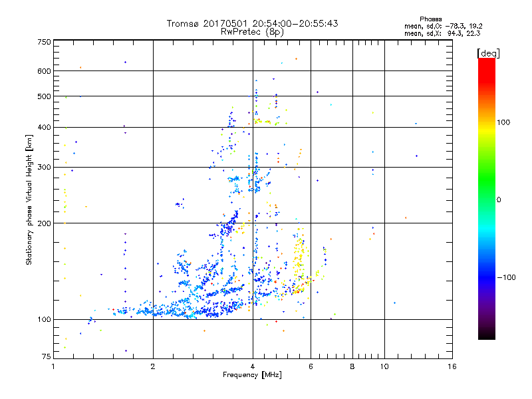Click the x-axis tick label '1'
This screenshot has height=399, width=532.
pos(53,366)
